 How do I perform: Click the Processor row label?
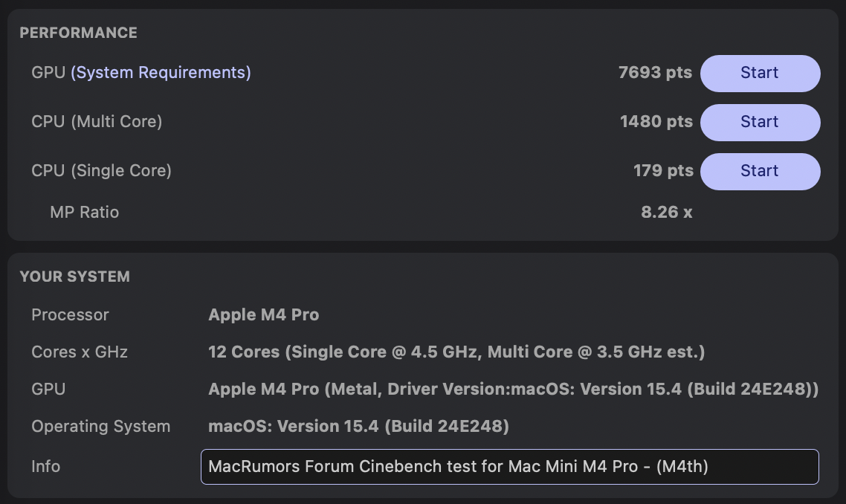coord(70,314)
